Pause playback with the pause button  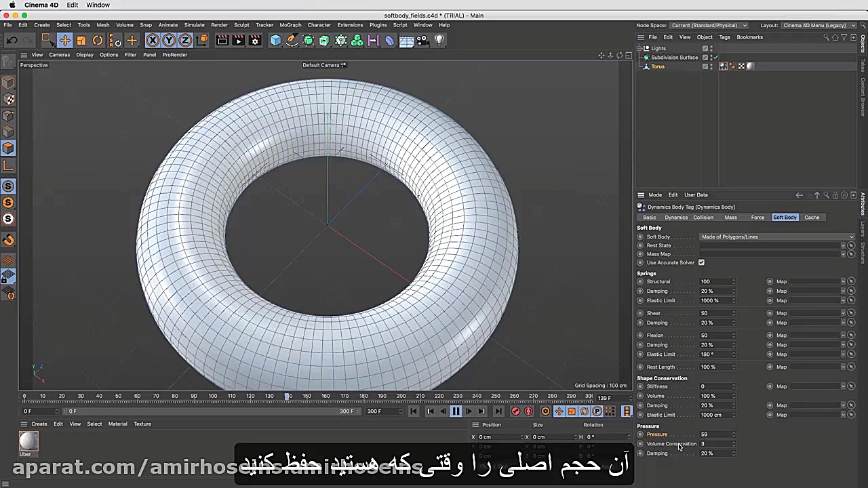pyautogui.click(x=456, y=411)
